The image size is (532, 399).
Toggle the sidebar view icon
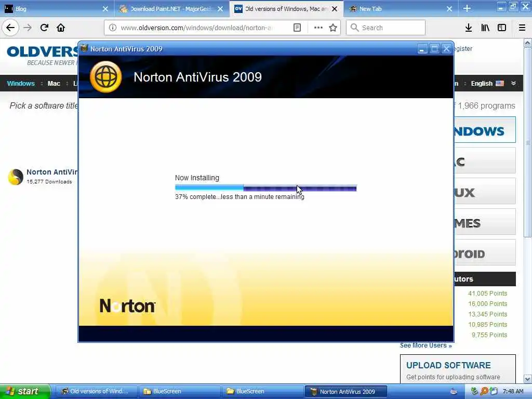click(x=502, y=28)
